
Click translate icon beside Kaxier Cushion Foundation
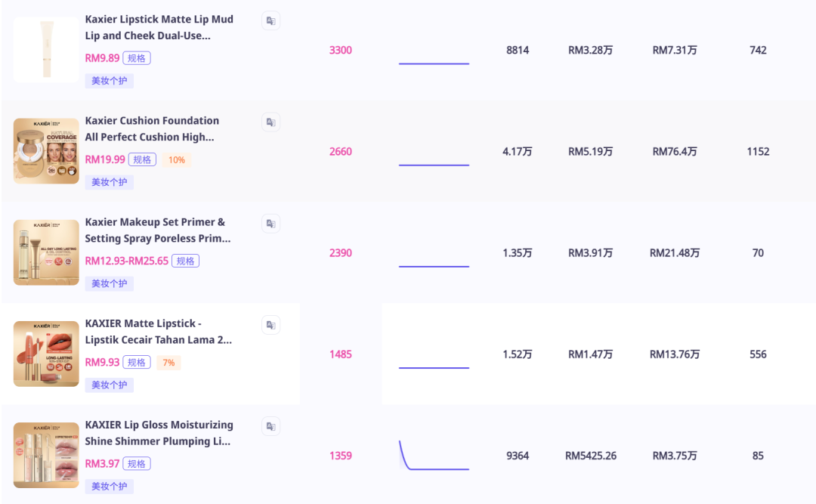(x=270, y=122)
